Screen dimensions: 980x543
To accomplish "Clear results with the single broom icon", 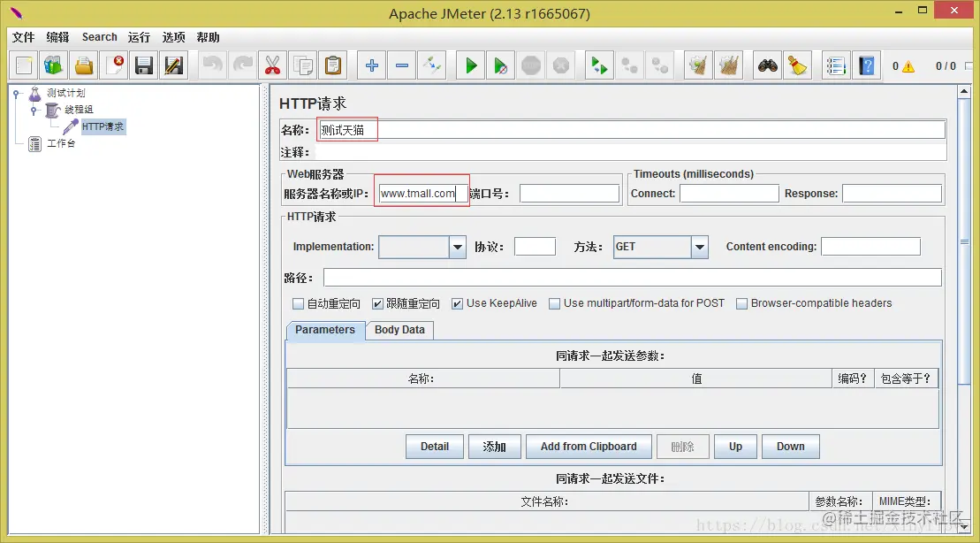I will 699,65.
